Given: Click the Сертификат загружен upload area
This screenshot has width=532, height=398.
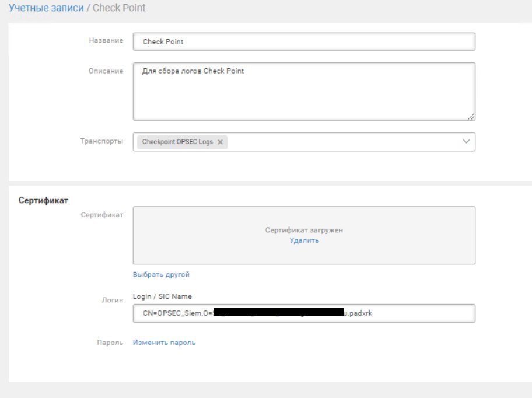Looking at the screenshot, I should pyautogui.click(x=304, y=235).
